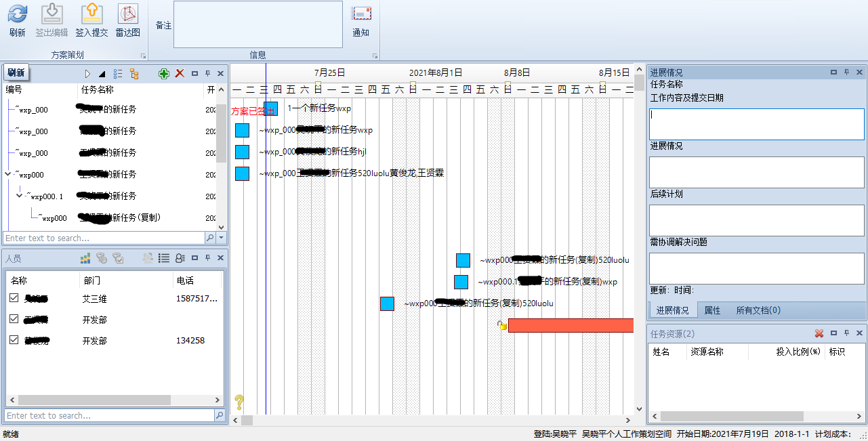Open the task search box dropdown arrow
The width and height of the screenshot is (868, 441).
(221, 238)
